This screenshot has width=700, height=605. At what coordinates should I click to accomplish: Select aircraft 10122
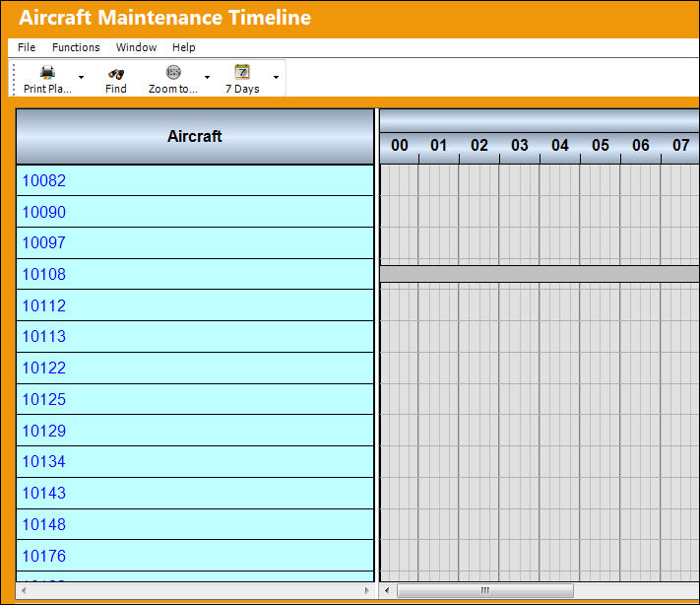tap(195, 369)
